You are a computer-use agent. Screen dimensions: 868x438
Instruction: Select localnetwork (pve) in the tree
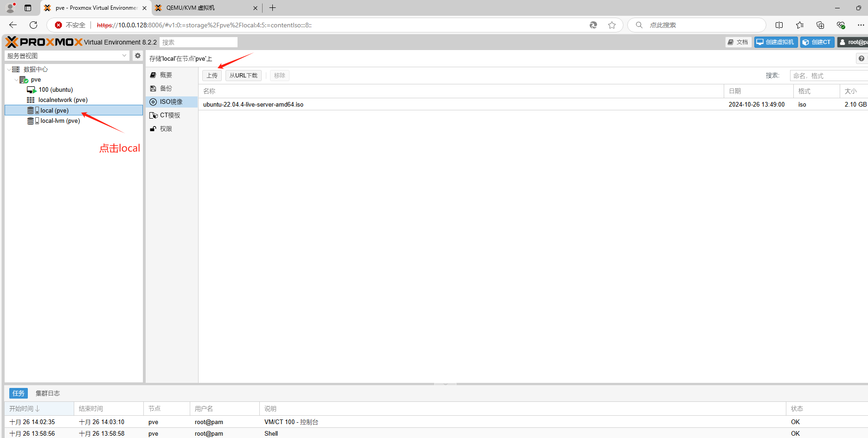tap(63, 100)
